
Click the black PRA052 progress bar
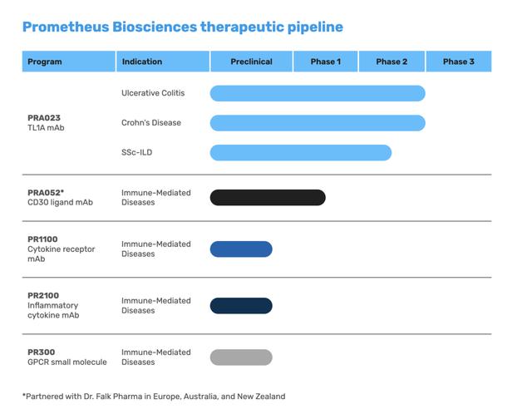pyautogui.click(x=268, y=198)
